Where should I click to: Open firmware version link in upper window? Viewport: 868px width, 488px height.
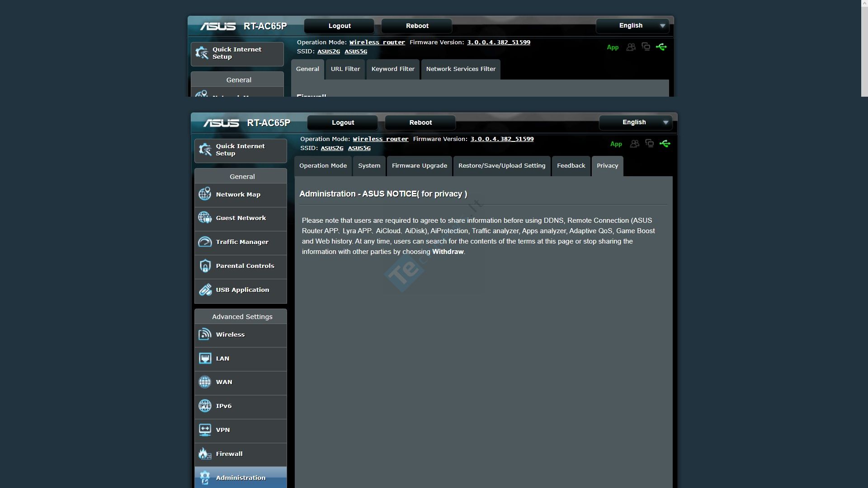pos(499,42)
